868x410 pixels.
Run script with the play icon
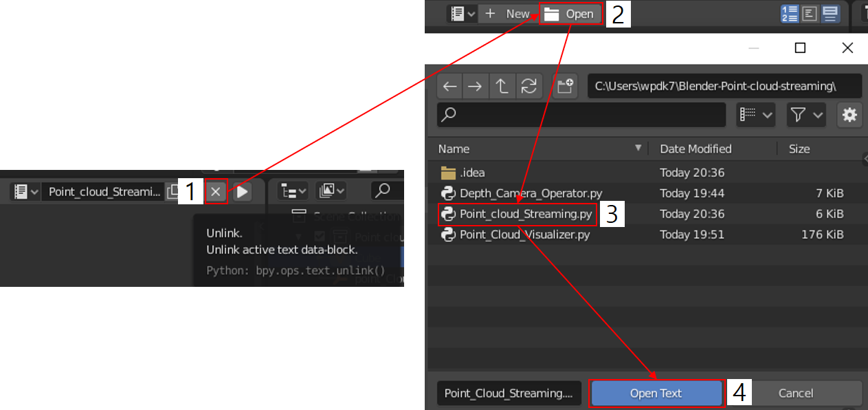[242, 192]
